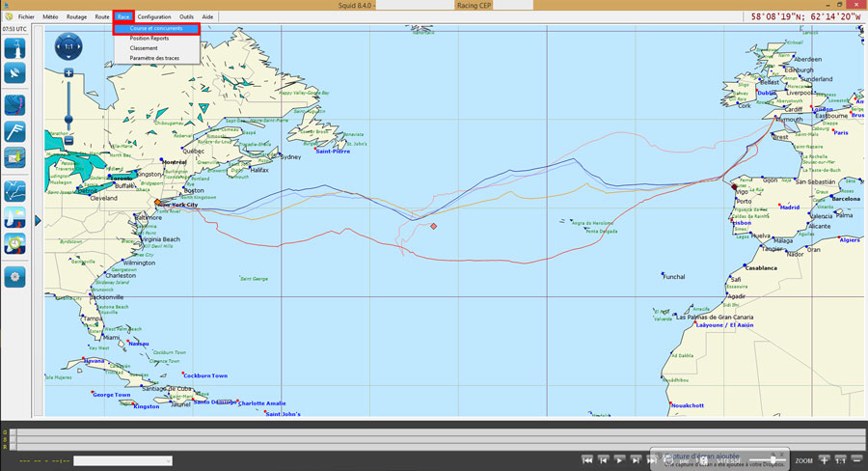Click the clock icon in left sidebar

pyautogui.click(x=15, y=243)
